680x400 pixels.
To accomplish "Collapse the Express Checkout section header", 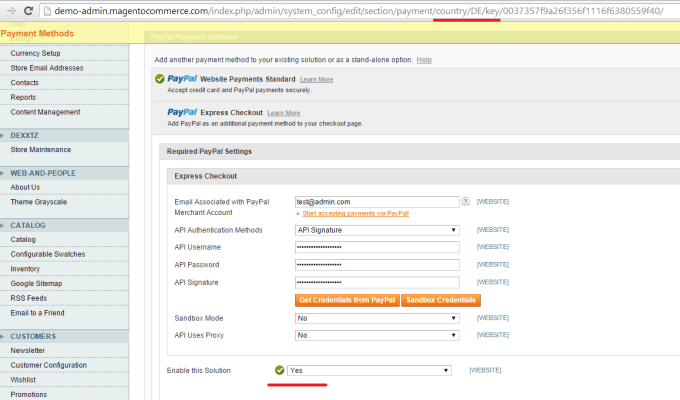I will coord(423,176).
